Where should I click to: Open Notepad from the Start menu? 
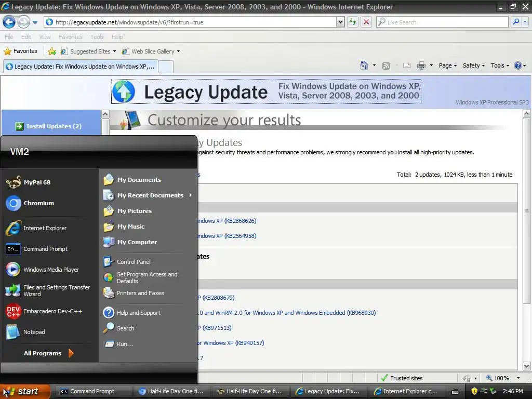25,332
